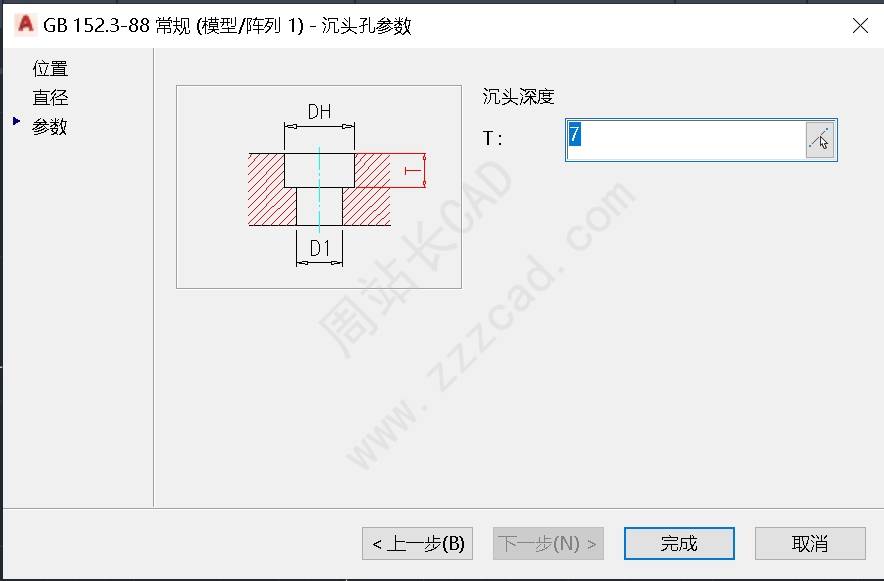Viewport: 884px width, 581px height.
Task: Click the T: label left of the input
Action: pos(493,139)
